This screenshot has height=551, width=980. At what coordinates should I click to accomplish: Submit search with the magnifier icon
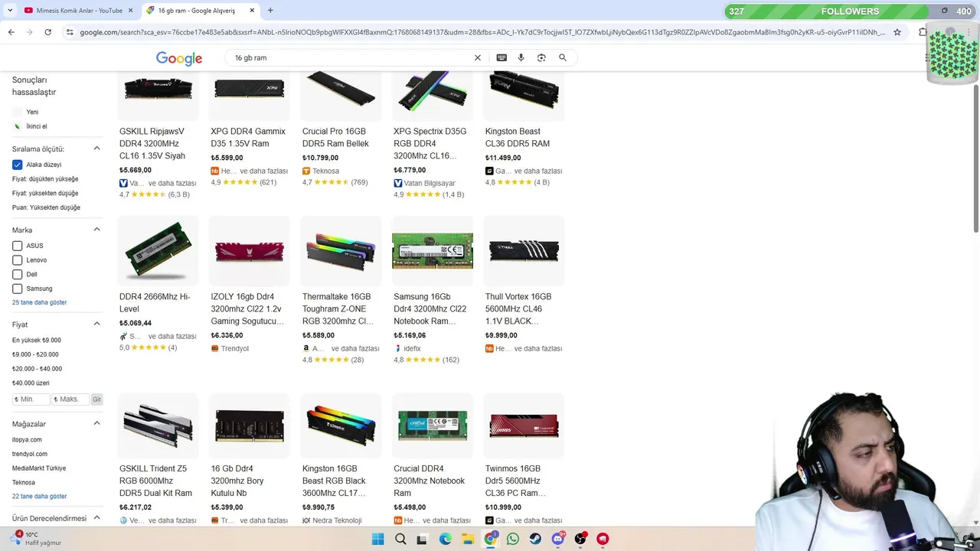[x=563, y=57]
